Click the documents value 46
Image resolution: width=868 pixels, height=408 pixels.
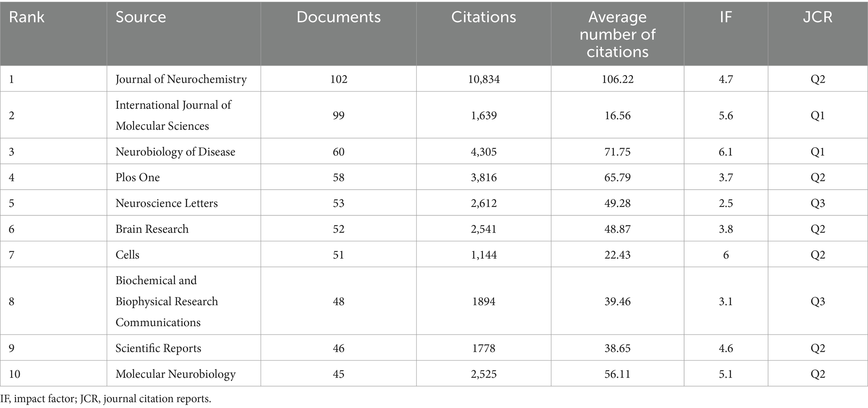click(x=338, y=348)
